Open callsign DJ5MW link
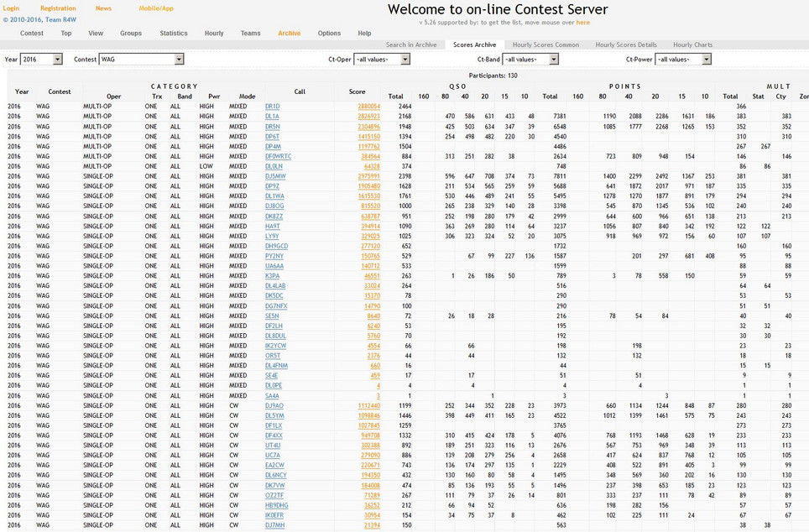This screenshot has height=532, width=809. [275, 176]
